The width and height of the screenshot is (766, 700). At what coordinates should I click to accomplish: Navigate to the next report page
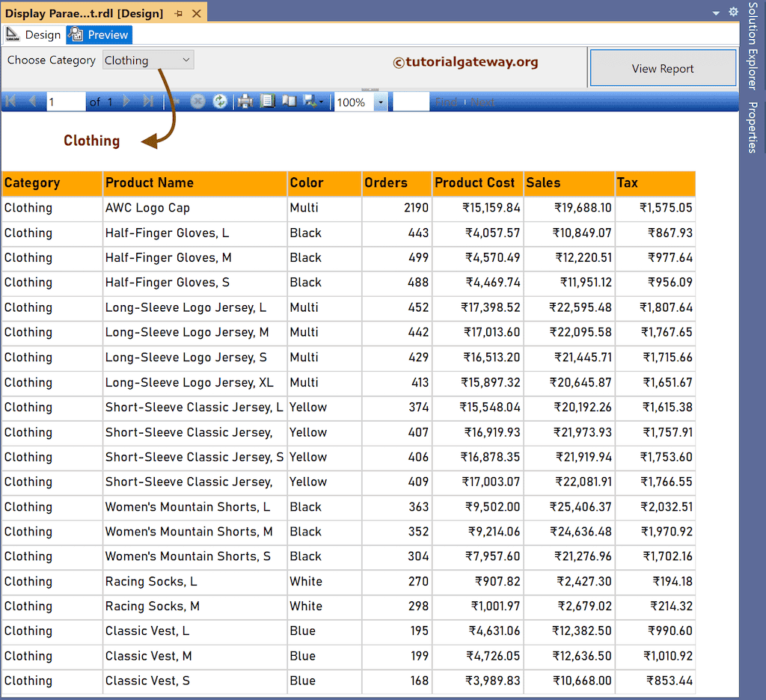tap(126, 102)
